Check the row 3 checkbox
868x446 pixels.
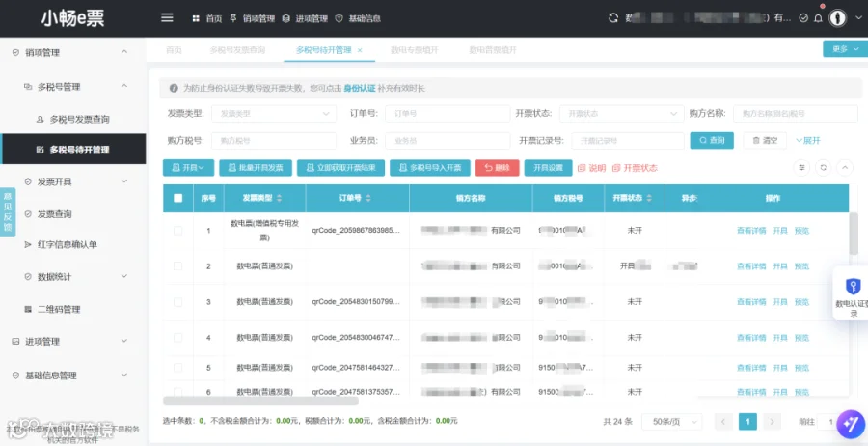coord(177,302)
